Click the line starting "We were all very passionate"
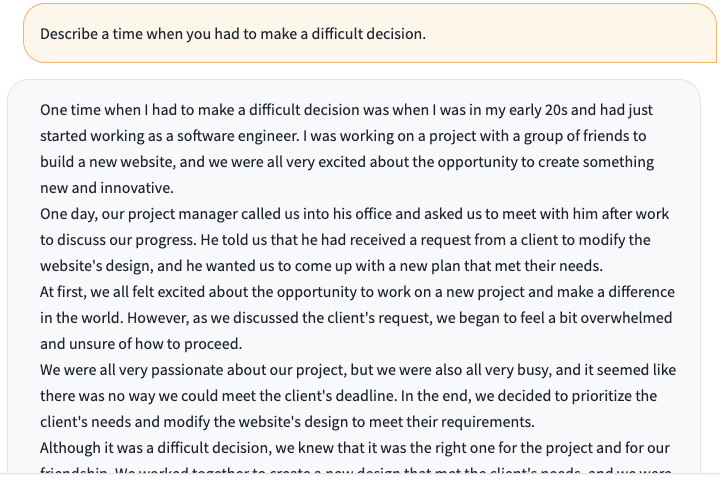The image size is (720, 482). click(358, 370)
